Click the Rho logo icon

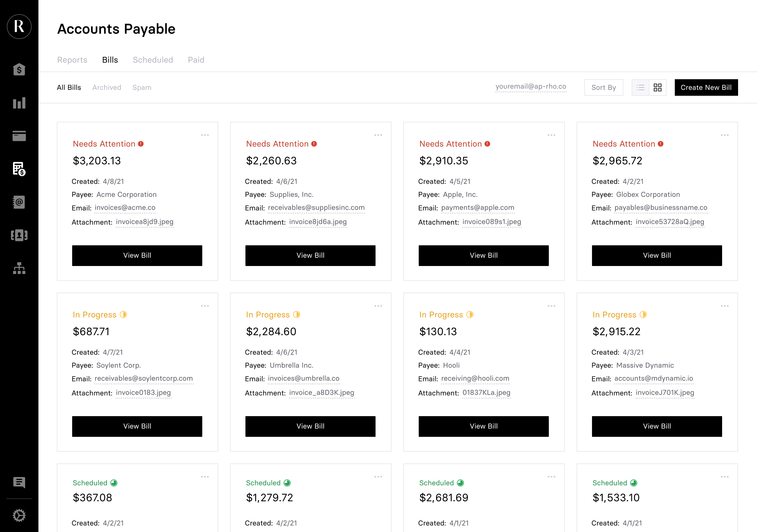click(x=19, y=26)
